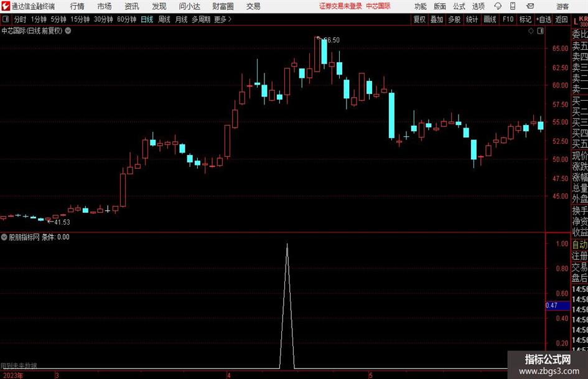
Task: Click the 复权 toolbar button
Action: coord(419,19)
